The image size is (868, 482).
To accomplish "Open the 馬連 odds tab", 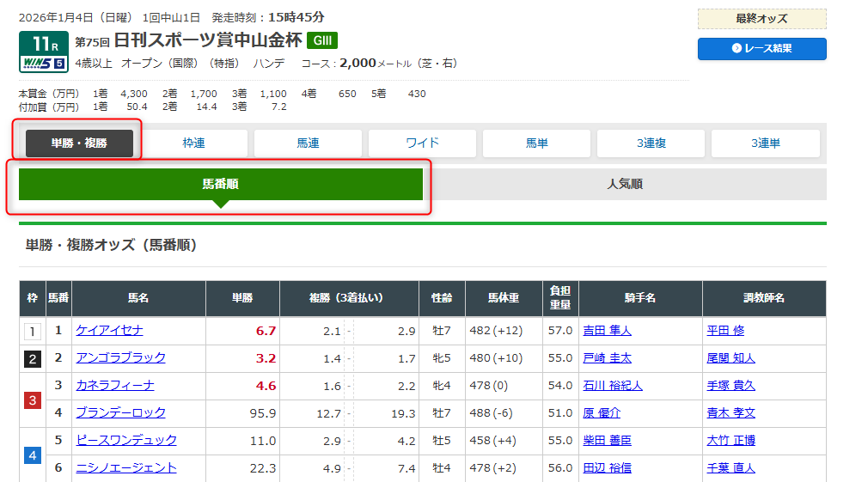I will point(308,143).
